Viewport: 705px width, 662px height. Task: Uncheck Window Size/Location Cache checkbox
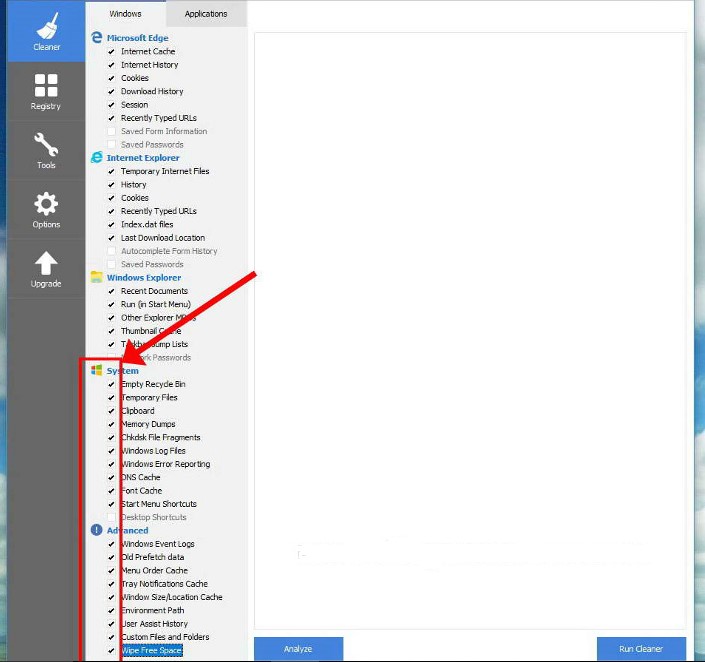tap(111, 597)
